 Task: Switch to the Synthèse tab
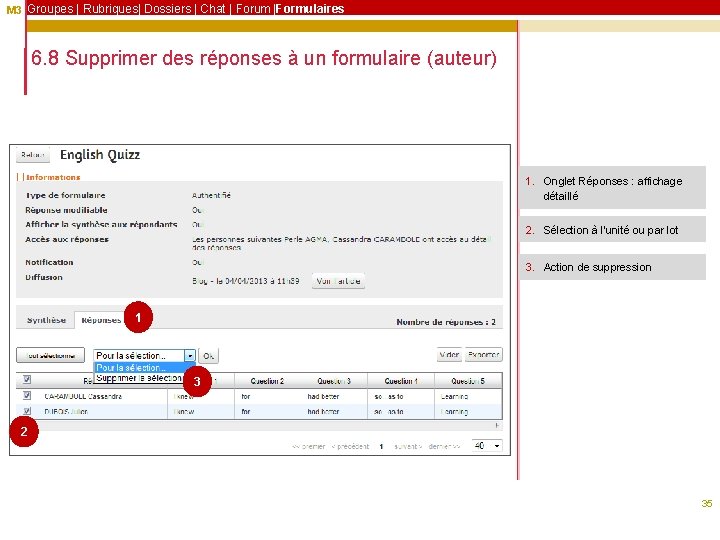pos(46,320)
